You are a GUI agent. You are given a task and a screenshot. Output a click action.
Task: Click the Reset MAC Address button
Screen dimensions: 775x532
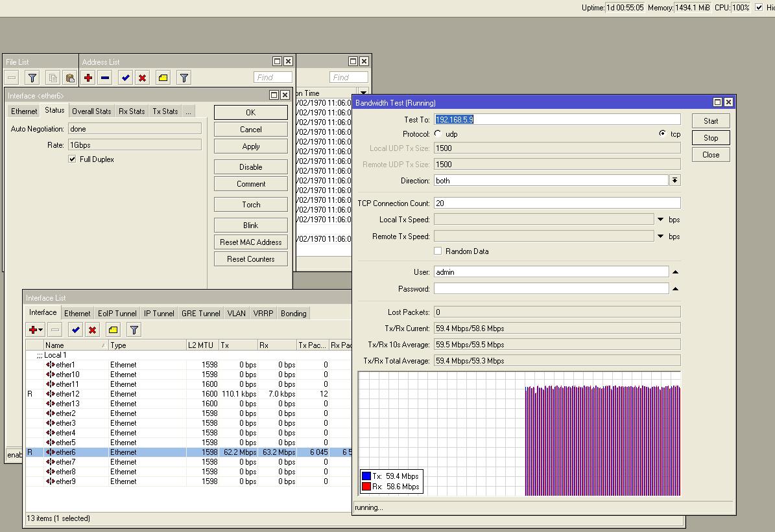click(250, 242)
